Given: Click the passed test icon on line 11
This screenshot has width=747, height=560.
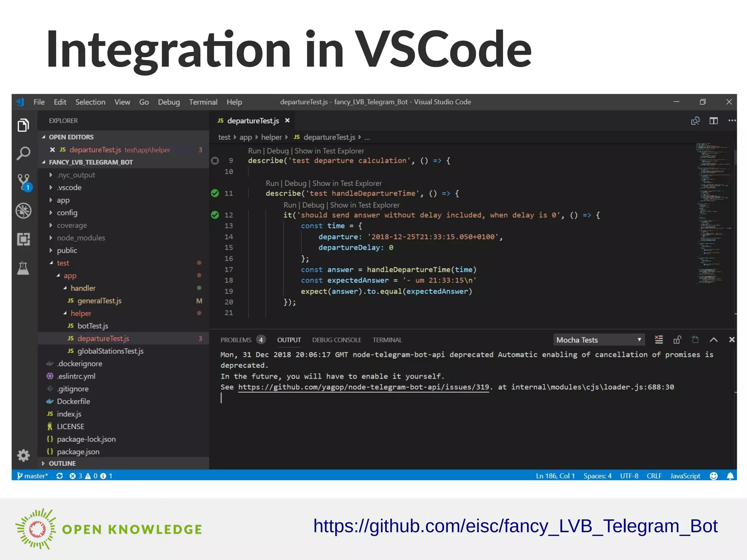Looking at the screenshot, I should (x=215, y=193).
